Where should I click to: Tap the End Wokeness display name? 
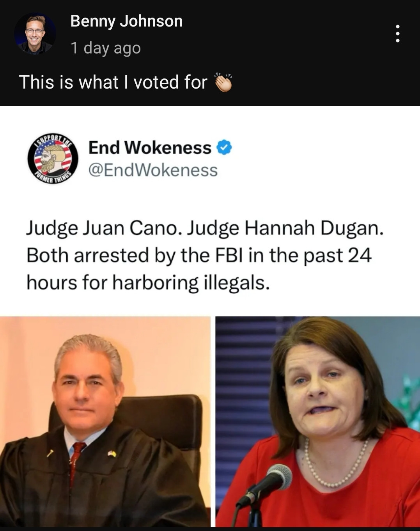[150, 147]
